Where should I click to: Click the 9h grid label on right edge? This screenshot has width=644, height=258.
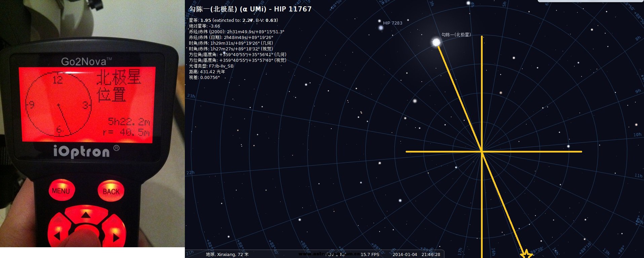pyautogui.click(x=638, y=91)
